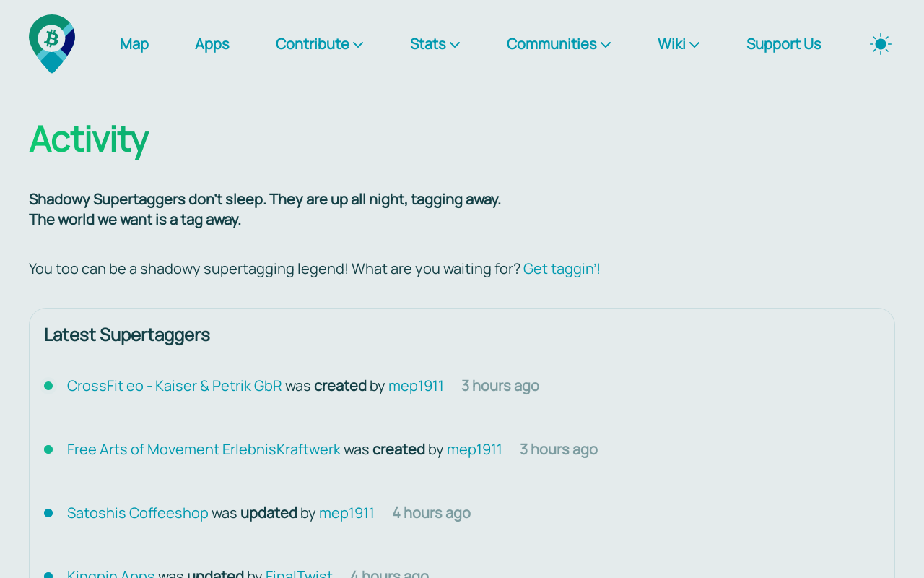Click the BTC Map logo icon
Image resolution: width=924 pixels, height=578 pixels.
pyautogui.click(x=52, y=43)
